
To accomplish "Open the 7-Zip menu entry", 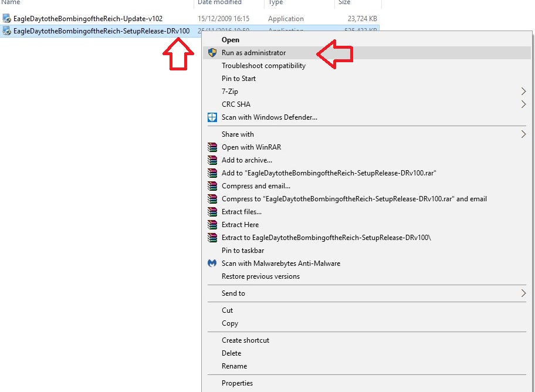I will [367, 92].
